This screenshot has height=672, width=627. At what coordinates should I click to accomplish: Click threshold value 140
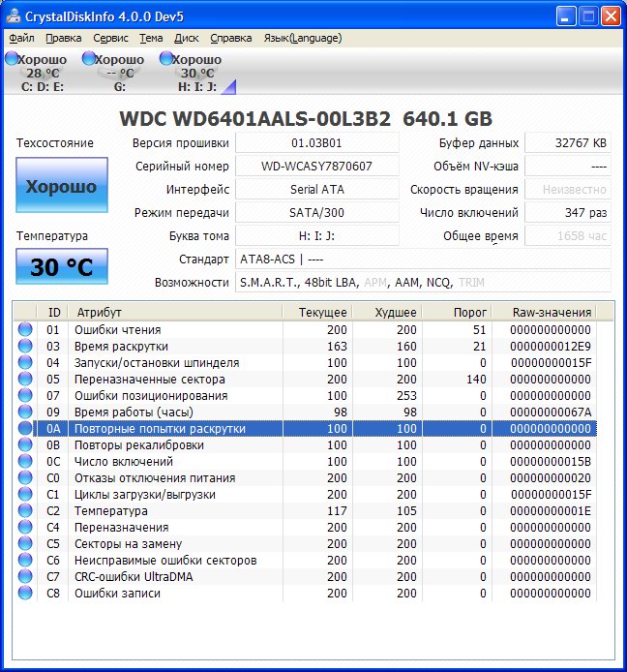[476, 380]
